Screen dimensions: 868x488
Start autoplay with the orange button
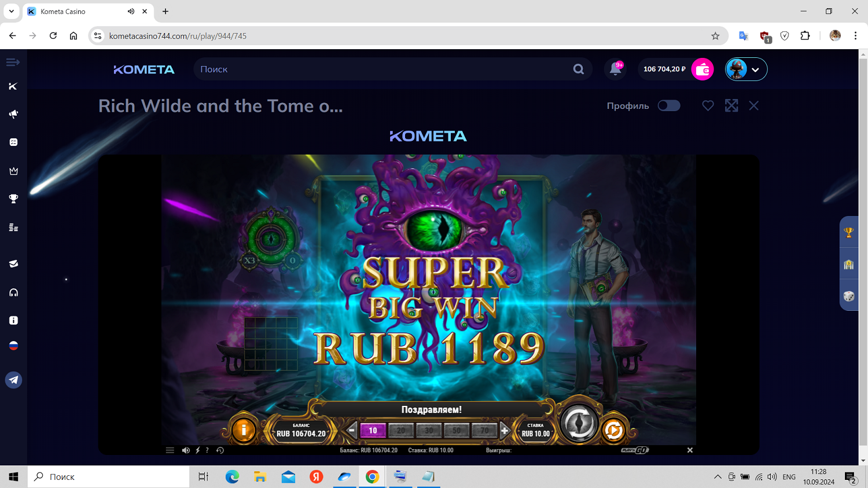click(x=613, y=430)
